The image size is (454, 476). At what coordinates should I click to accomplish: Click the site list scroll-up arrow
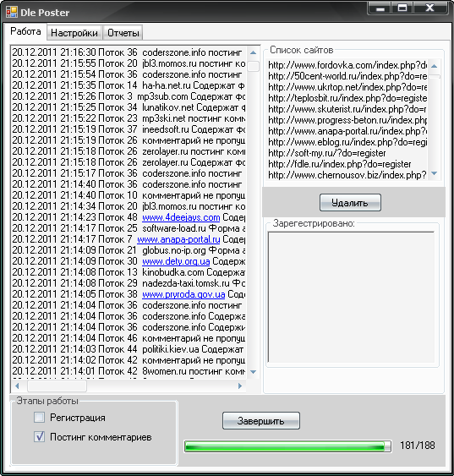pos(434,66)
